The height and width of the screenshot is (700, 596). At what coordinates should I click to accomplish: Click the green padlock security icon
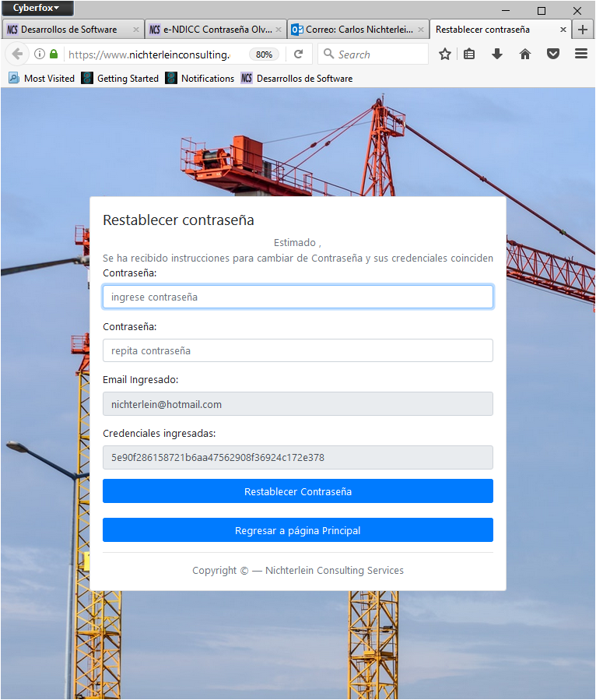tap(54, 55)
